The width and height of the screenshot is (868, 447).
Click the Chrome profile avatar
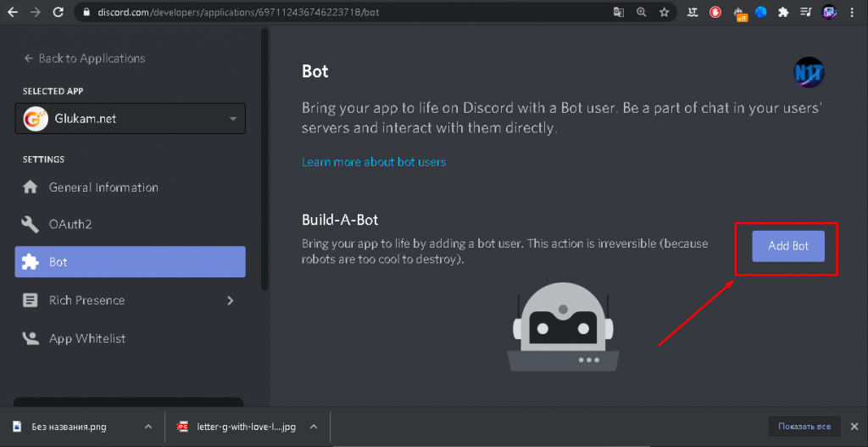click(829, 12)
